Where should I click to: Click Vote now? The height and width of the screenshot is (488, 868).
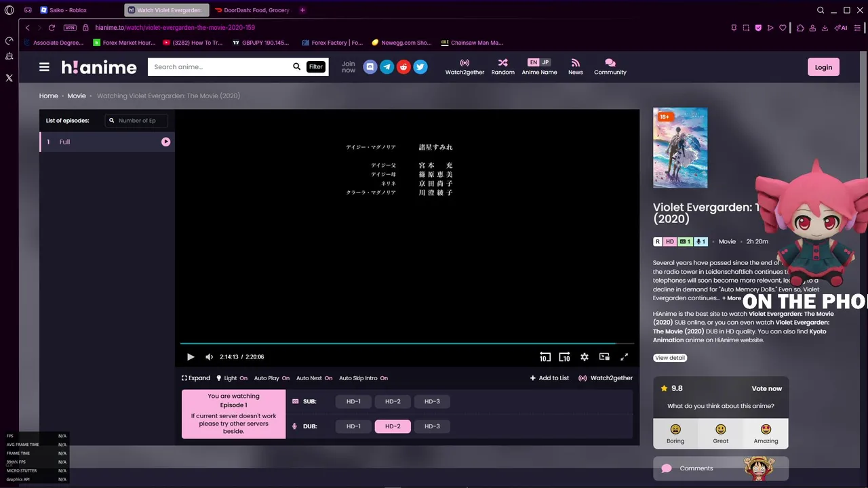tap(766, 388)
